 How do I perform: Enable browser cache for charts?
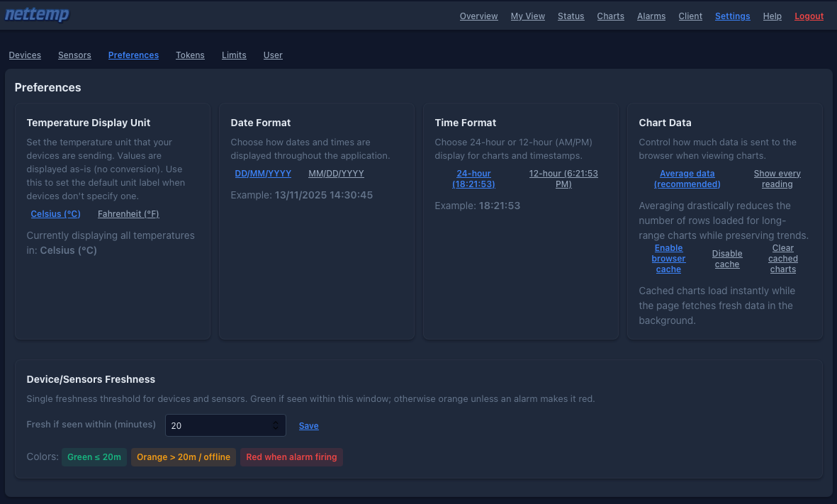[668, 259]
